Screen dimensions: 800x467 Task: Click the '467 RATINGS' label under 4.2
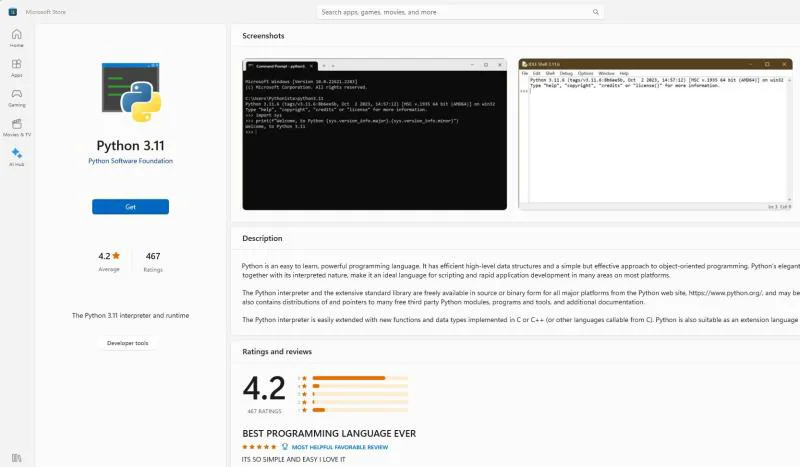click(x=264, y=411)
